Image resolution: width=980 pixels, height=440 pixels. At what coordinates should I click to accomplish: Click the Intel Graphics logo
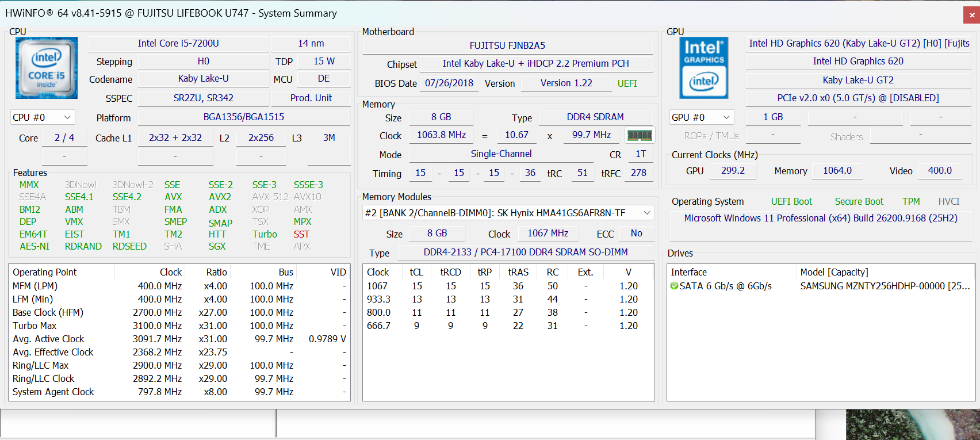point(704,68)
